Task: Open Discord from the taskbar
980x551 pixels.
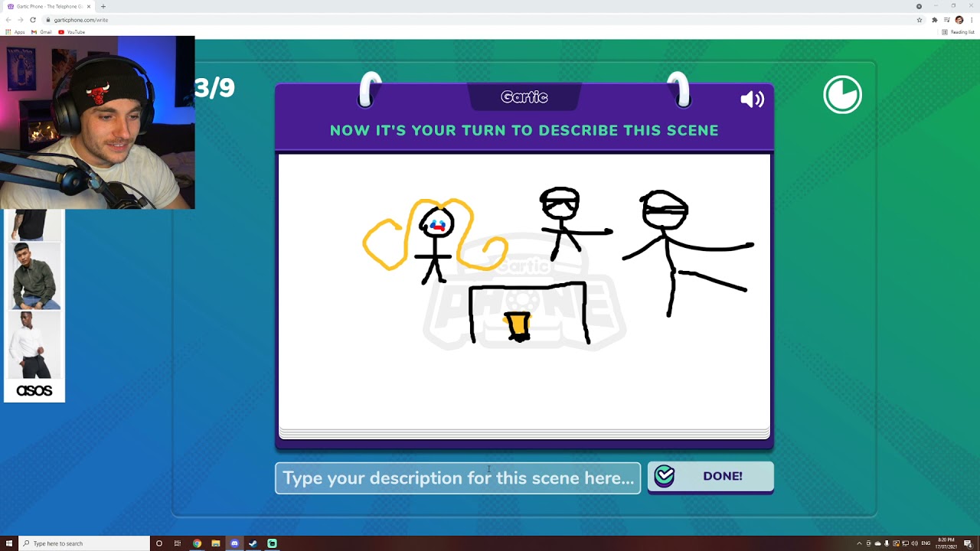Action: [x=234, y=543]
